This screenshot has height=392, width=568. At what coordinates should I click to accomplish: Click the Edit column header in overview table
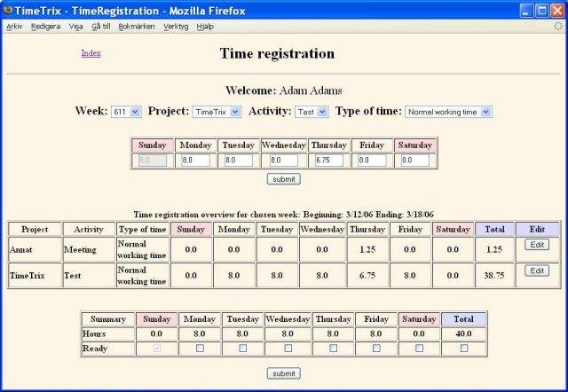point(537,230)
